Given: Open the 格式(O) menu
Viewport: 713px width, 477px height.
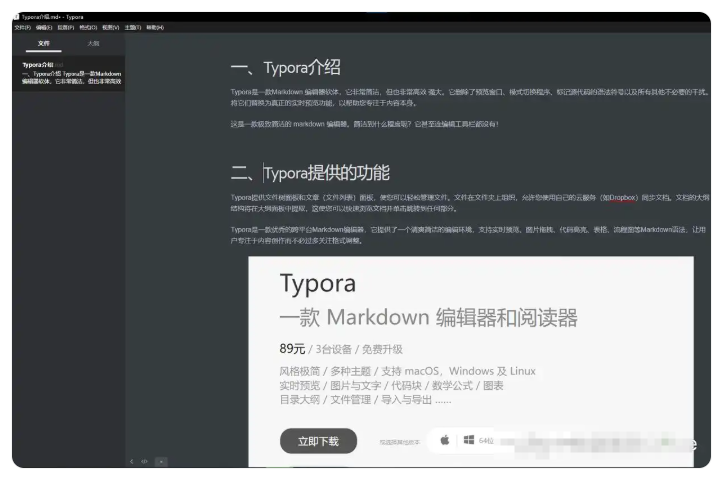Looking at the screenshot, I should click(88, 28).
